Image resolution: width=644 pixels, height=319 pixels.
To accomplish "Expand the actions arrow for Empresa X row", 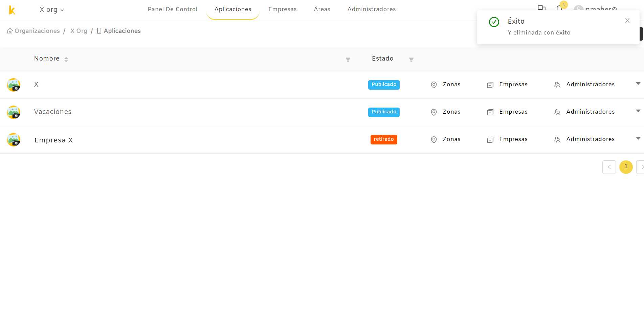I will 638,138.
